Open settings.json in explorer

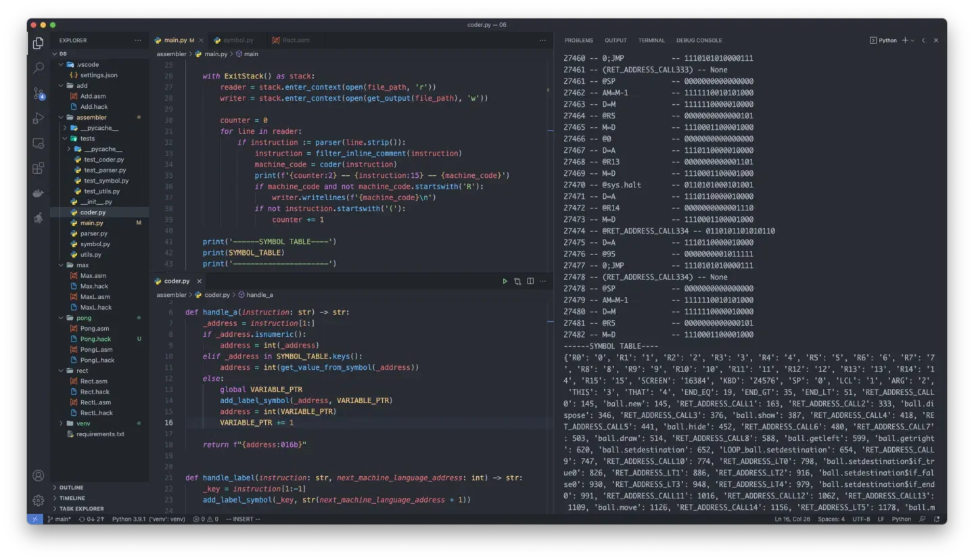coord(99,75)
